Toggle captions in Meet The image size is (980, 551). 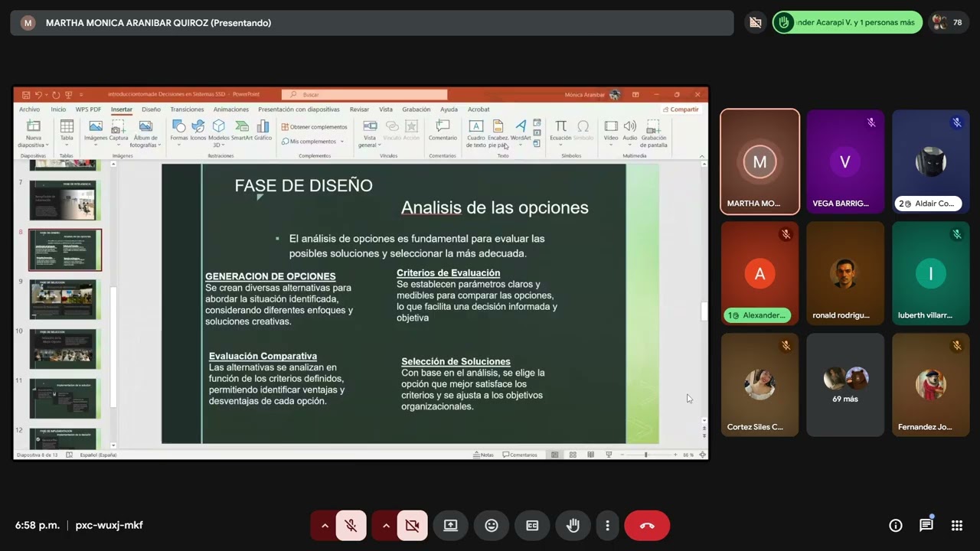pyautogui.click(x=532, y=526)
